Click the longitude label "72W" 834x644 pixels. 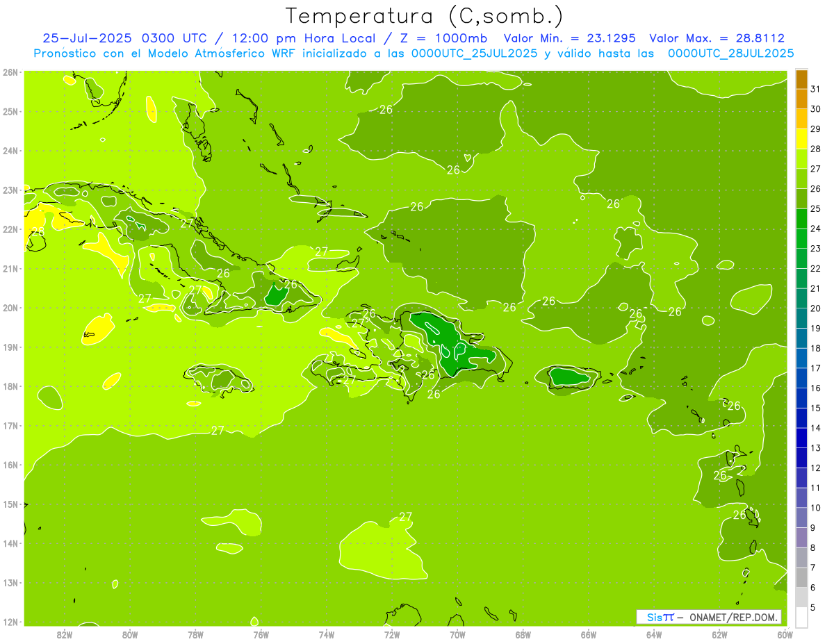(392, 634)
